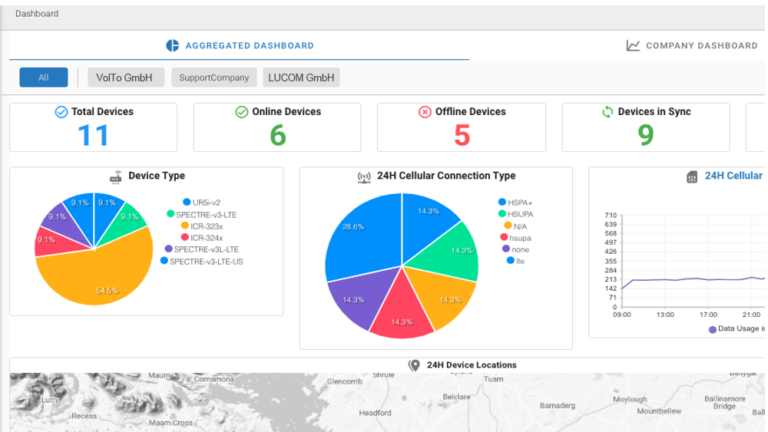This screenshot has height=432, width=768.
Task: Toggle HSUPA legend entry in connection chart
Action: [x=515, y=214]
